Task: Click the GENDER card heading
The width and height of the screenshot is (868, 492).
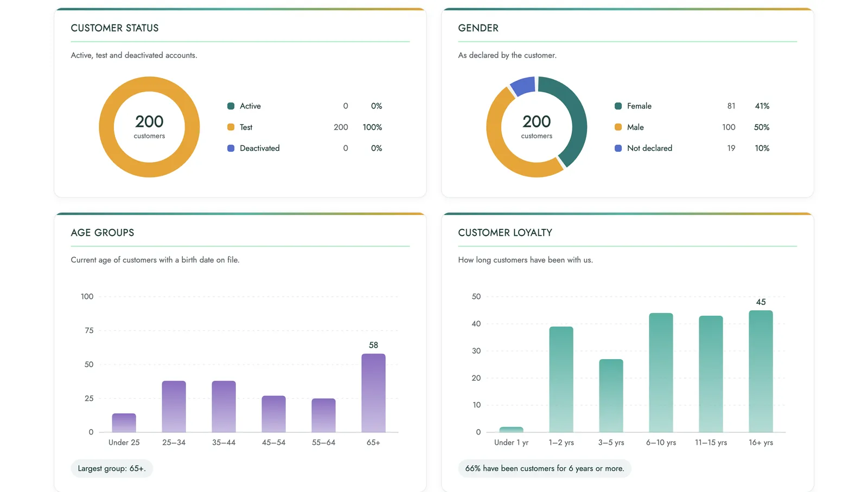Action: [478, 28]
